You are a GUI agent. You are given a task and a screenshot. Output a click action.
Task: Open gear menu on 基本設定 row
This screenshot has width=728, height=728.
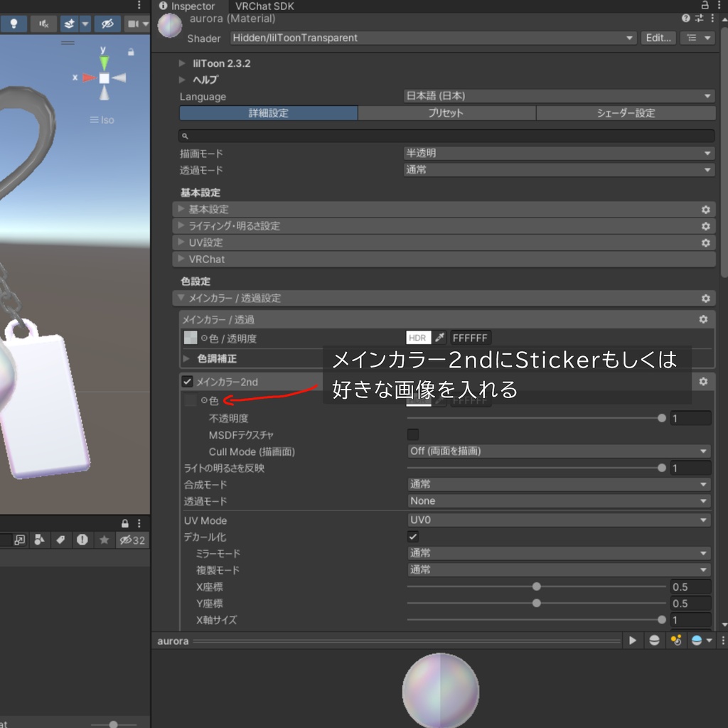[706, 210]
